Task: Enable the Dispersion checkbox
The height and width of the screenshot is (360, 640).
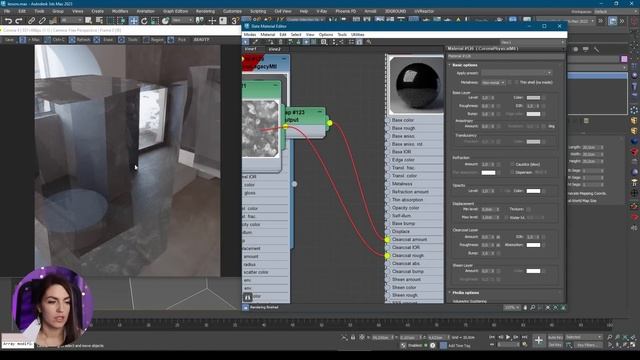Action: tap(512, 172)
